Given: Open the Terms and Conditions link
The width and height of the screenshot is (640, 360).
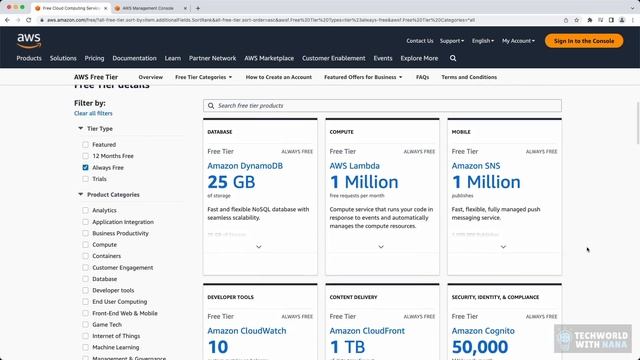Looking at the screenshot, I should (469, 77).
